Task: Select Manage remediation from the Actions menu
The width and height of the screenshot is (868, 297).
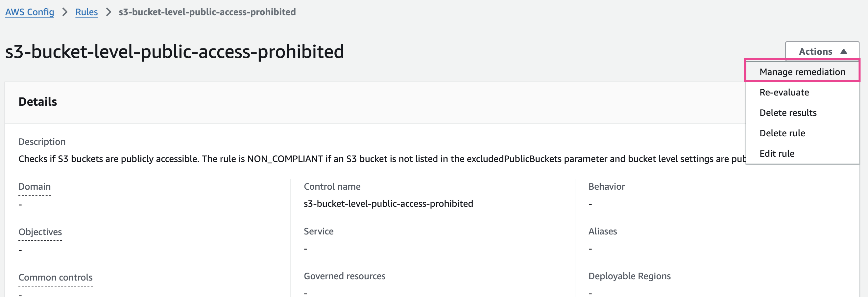Action: point(802,72)
